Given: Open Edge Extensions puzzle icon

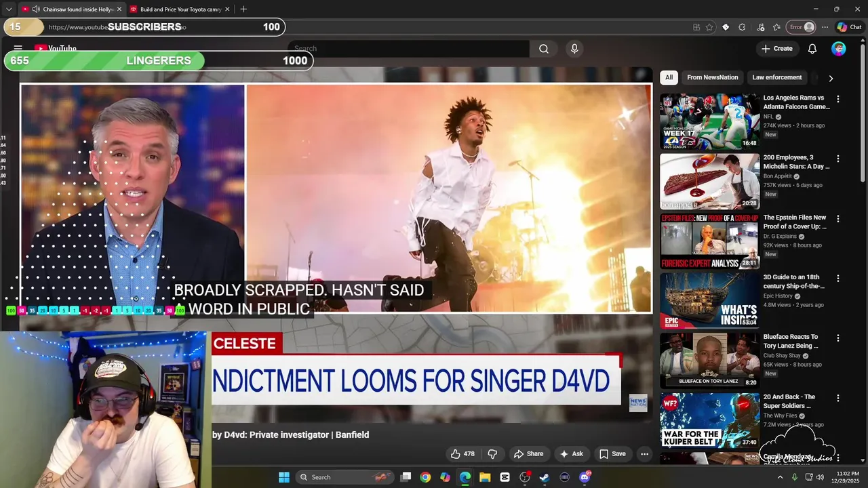Looking at the screenshot, I should 742,27.
